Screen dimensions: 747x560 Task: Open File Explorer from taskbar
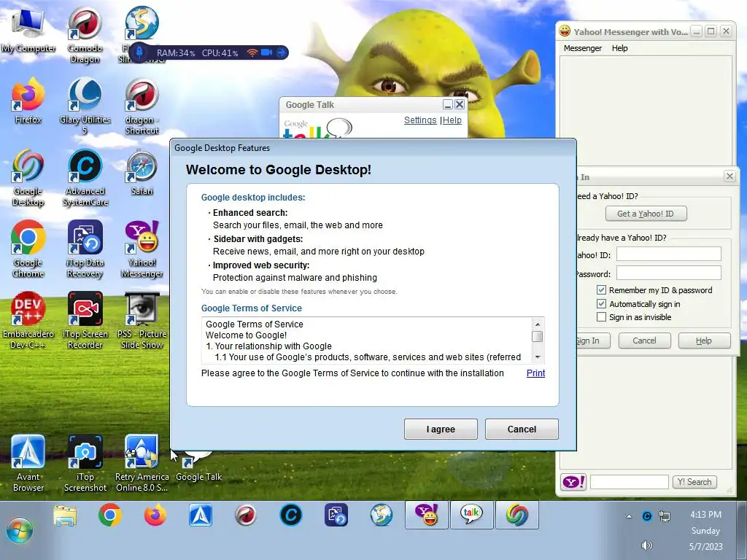click(65, 516)
